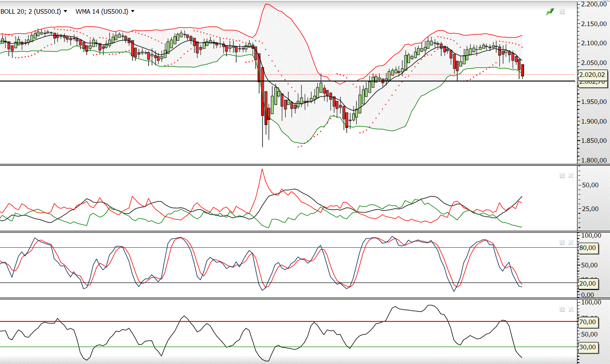This screenshot has height=364, width=610.
Task: Close the indicator panel with the 25,00 scale mark
Action: (571, 175)
